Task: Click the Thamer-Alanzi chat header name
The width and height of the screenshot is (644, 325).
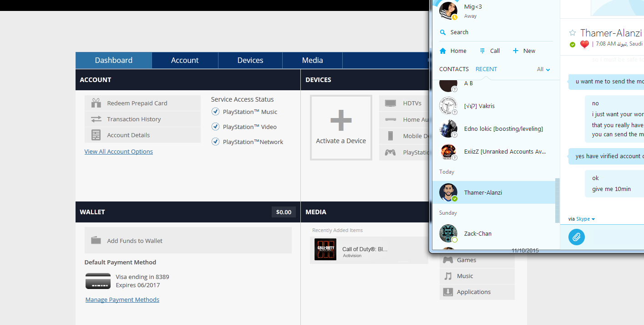Action: (x=611, y=33)
